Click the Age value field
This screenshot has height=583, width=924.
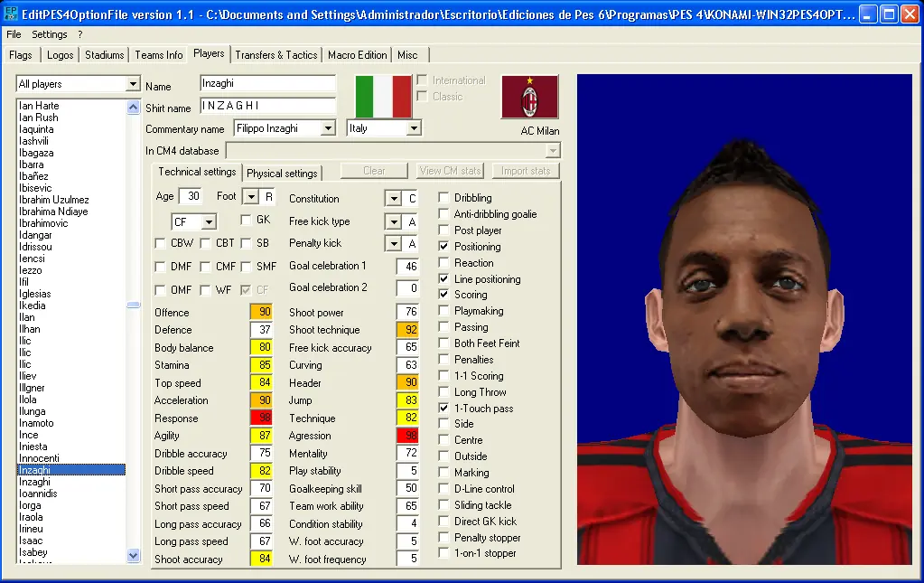click(x=191, y=196)
